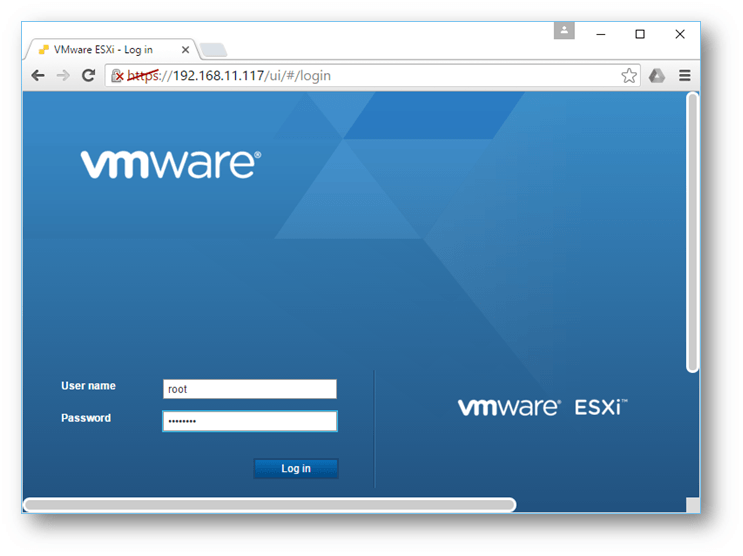Open the Chrome hamburger menu
The width and height of the screenshot is (743, 556).
pyautogui.click(x=684, y=75)
